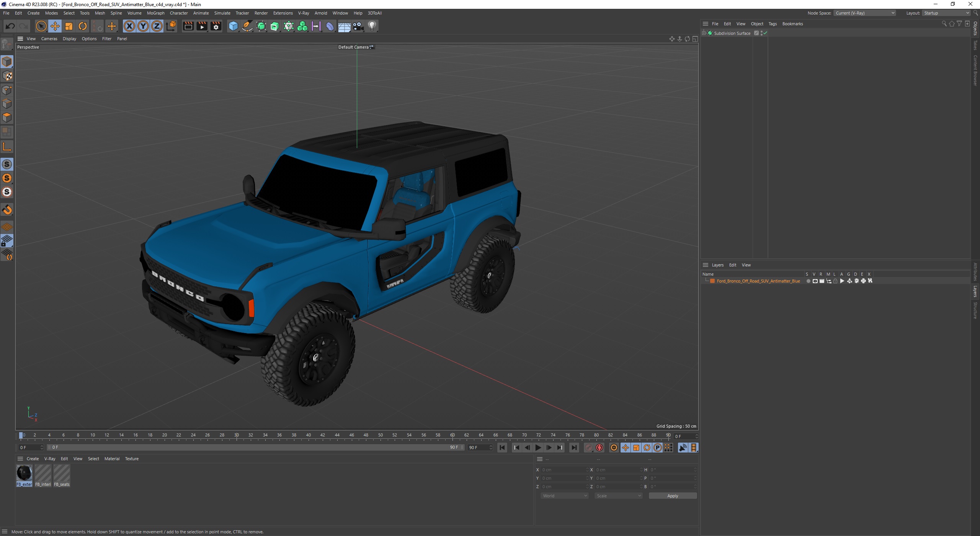Toggle layer Solo dot for Ford_Bronco layer
The height and width of the screenshot is (536, 980).
tap(808, 281)
